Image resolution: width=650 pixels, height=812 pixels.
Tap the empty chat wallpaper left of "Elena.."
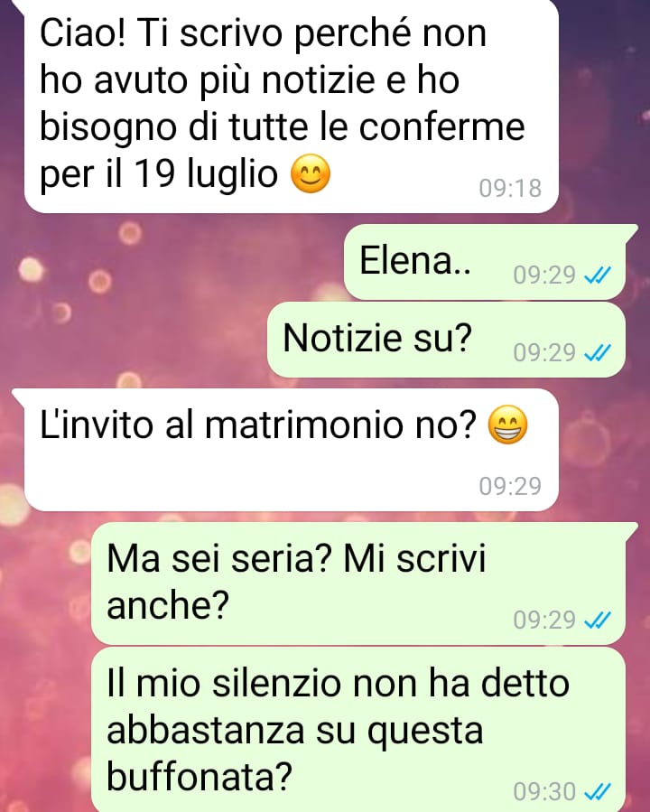[171, 262]
